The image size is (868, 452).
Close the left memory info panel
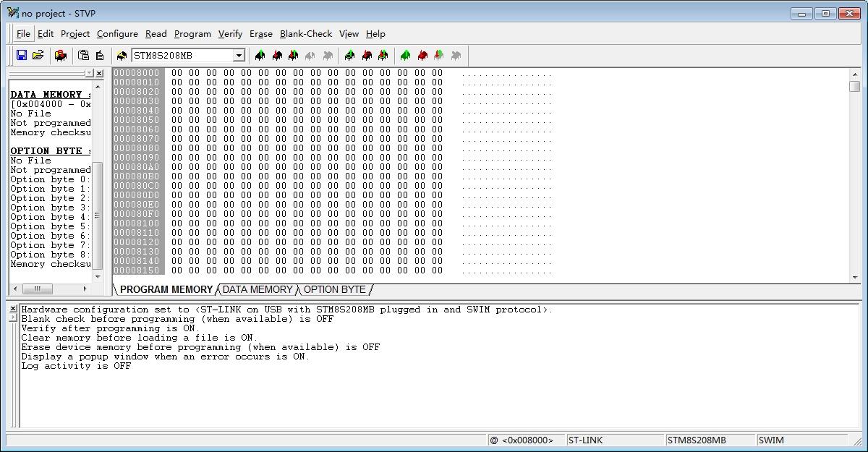(x=99, y=74)
